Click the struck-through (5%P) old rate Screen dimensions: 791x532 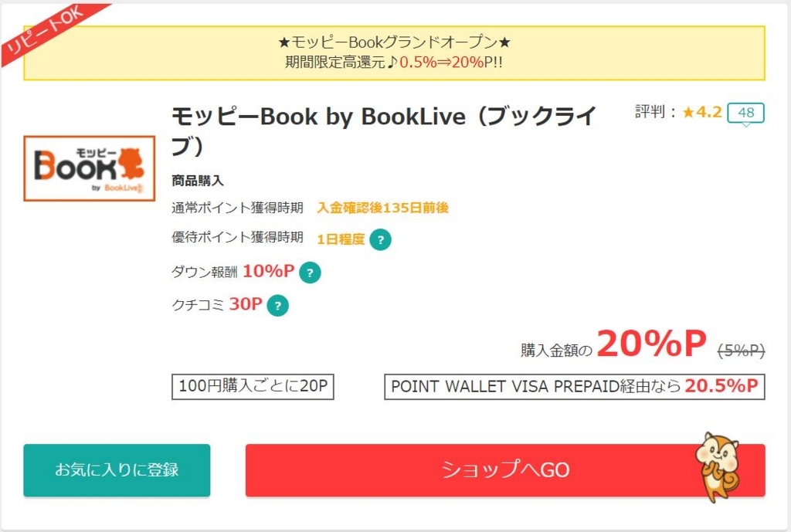coord(741,350)
